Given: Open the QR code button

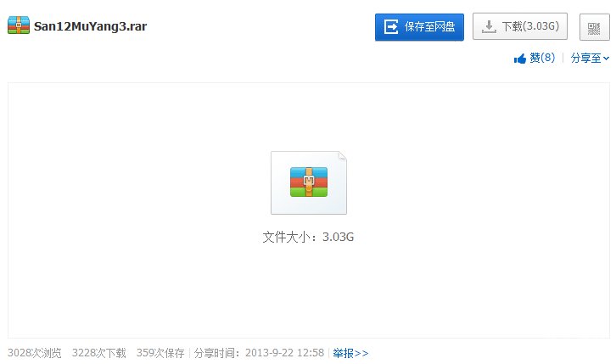Looking at the screenshot, I should [594, 27].
